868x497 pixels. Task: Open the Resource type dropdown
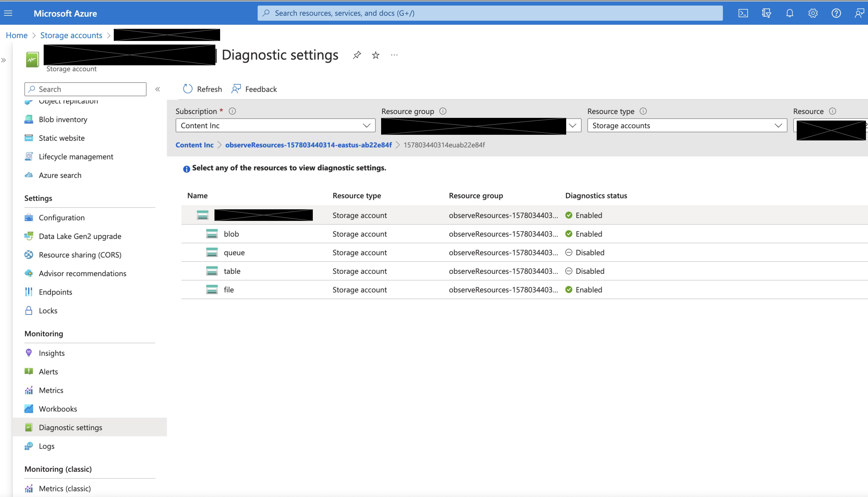687,126
